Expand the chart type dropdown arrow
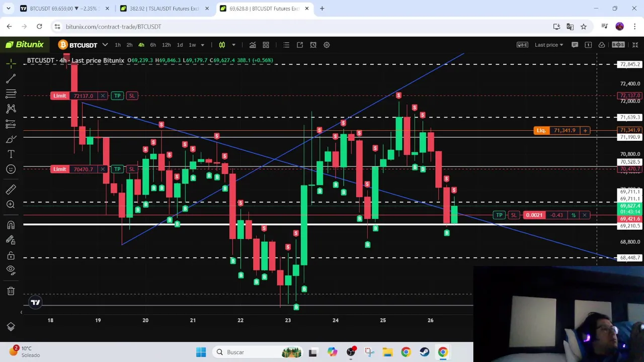 (233, 45)
